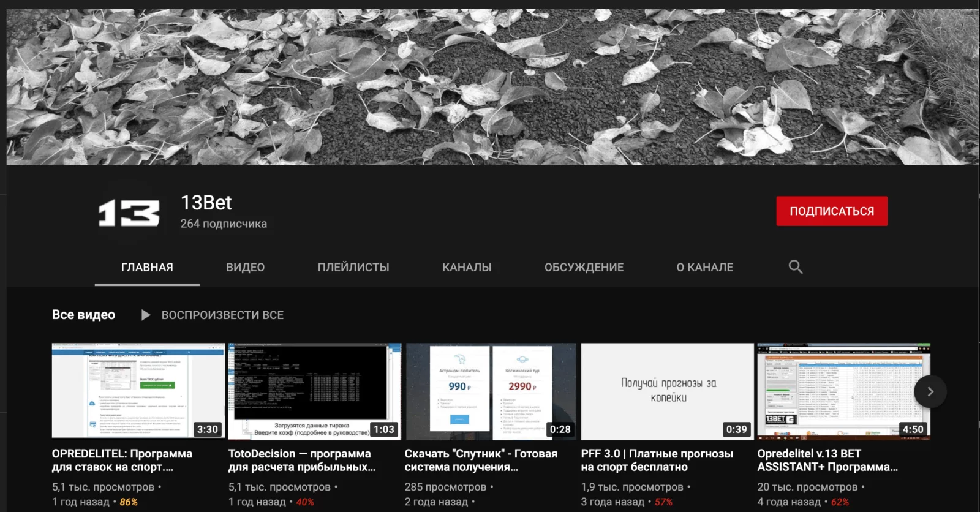This screenshot has height=512, width=980.
Task: Click 285 просмотров under the Спутник video
Action: coord(445,487)
